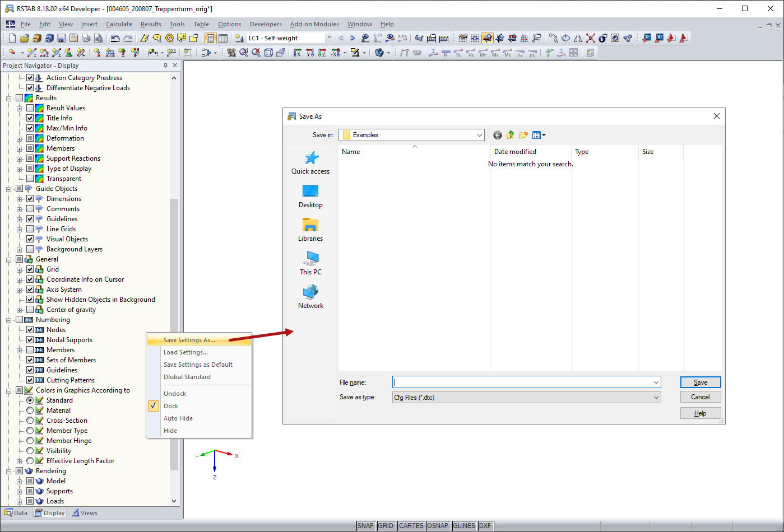Click the Help button
Image resolution: width=784 pixels, height=532 pixels.
pyautogui.click(x=700, y=413)
